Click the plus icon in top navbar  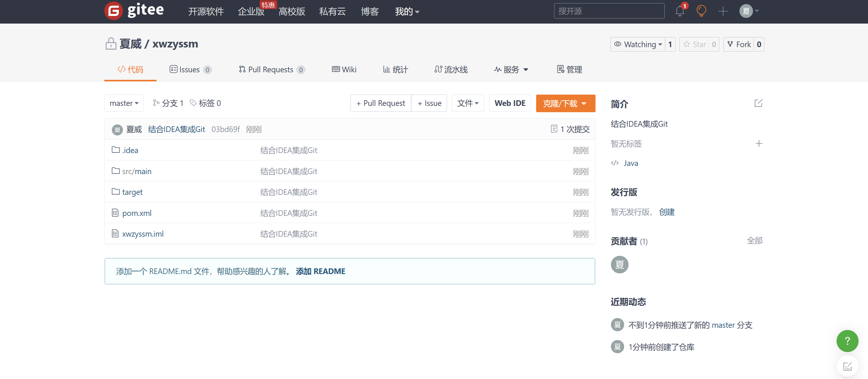[x=722, y=11]
